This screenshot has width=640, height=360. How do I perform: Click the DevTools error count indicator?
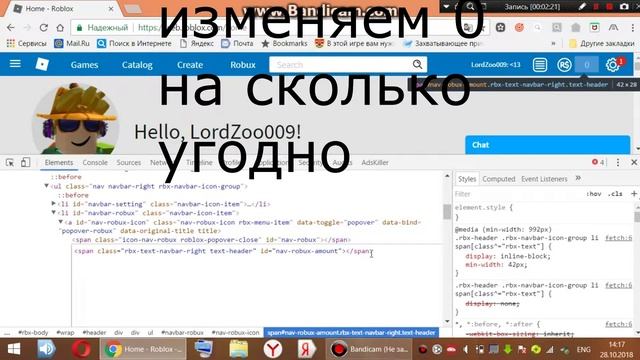point(598,162)
